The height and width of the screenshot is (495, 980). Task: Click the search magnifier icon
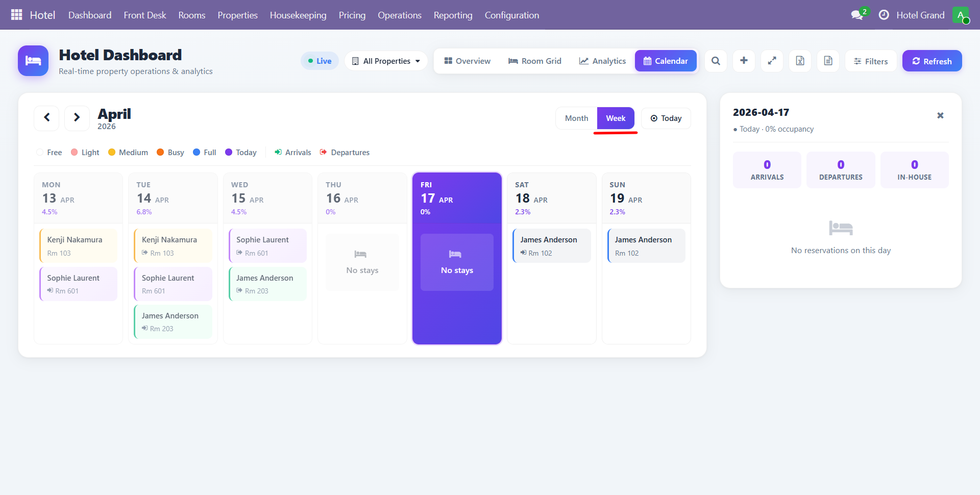[716, 61]
